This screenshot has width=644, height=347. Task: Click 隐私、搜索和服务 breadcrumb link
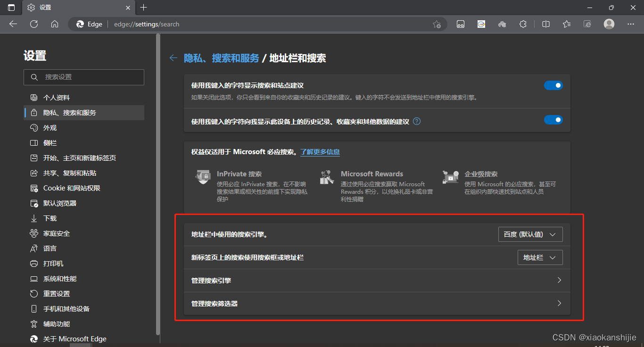tap(222, 58)
